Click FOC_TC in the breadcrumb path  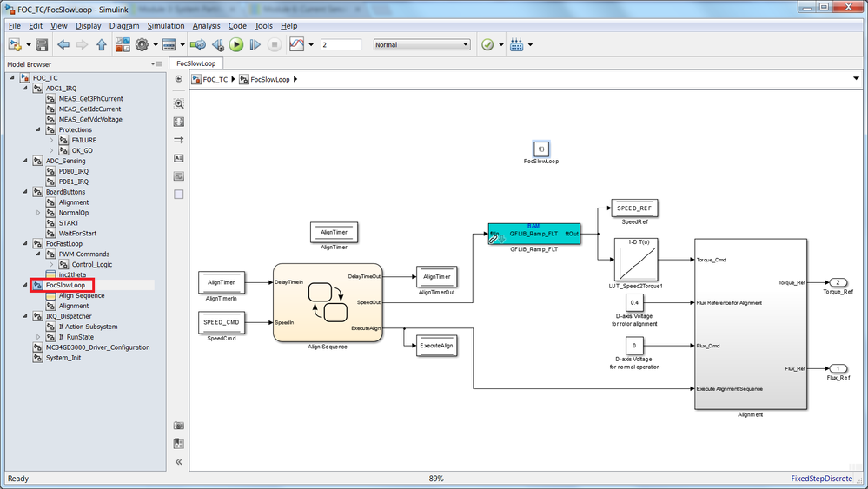click(x=215, y=79)
